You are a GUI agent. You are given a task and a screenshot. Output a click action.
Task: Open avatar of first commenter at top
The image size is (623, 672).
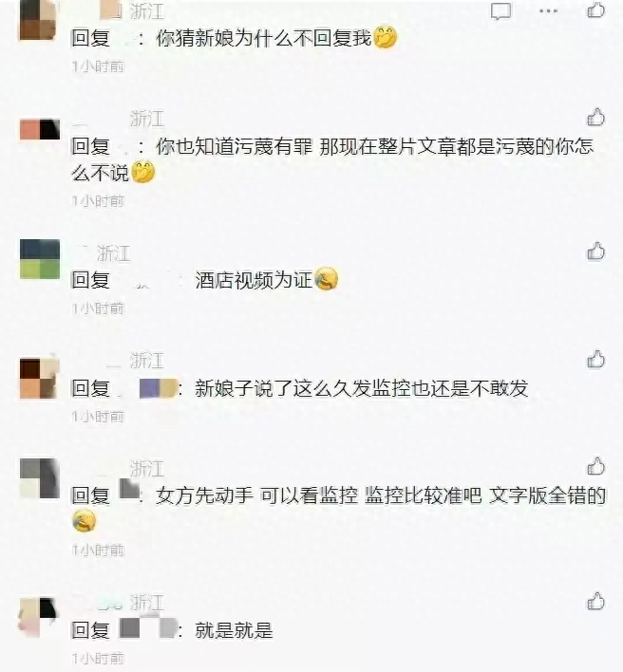point(39,19)
